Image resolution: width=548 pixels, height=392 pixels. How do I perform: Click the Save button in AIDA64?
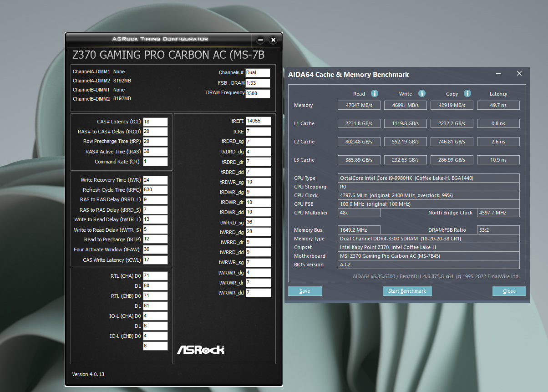click(305, 291)
